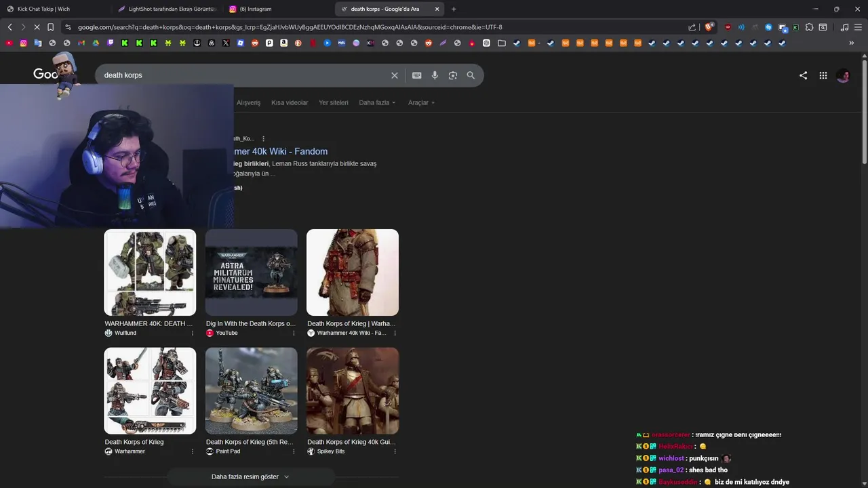
Task: Search by image with Google Lens
Action: (453, 75)
